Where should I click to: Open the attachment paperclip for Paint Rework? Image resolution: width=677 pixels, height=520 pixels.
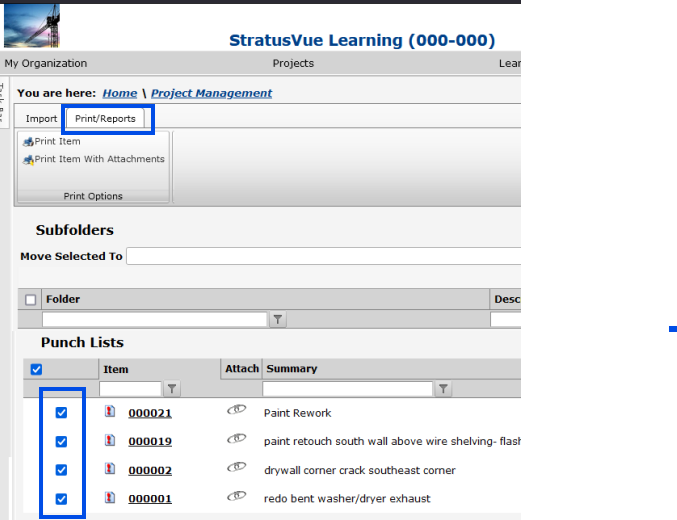point(237,409)
